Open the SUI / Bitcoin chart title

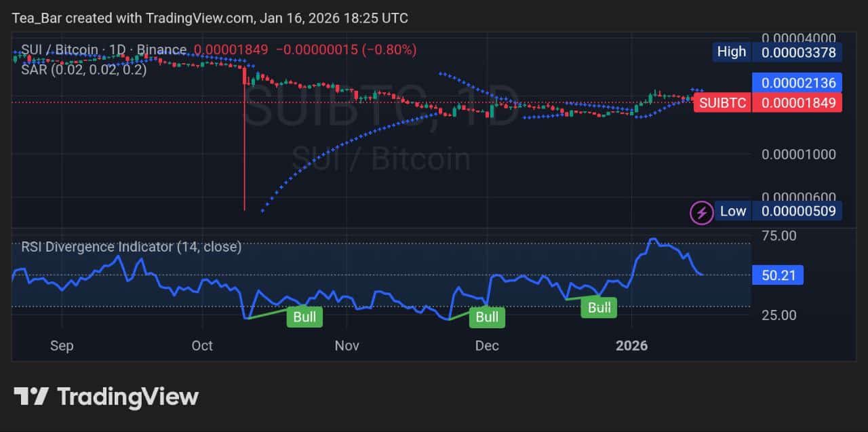(x=58, y=50)
